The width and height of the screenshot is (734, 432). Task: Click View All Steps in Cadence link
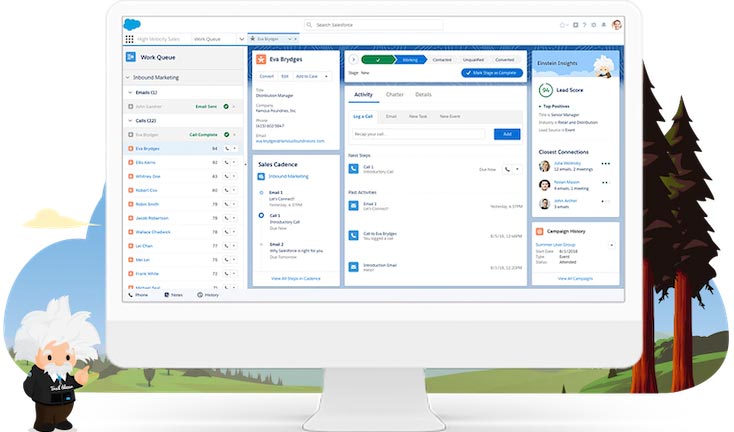296,278
